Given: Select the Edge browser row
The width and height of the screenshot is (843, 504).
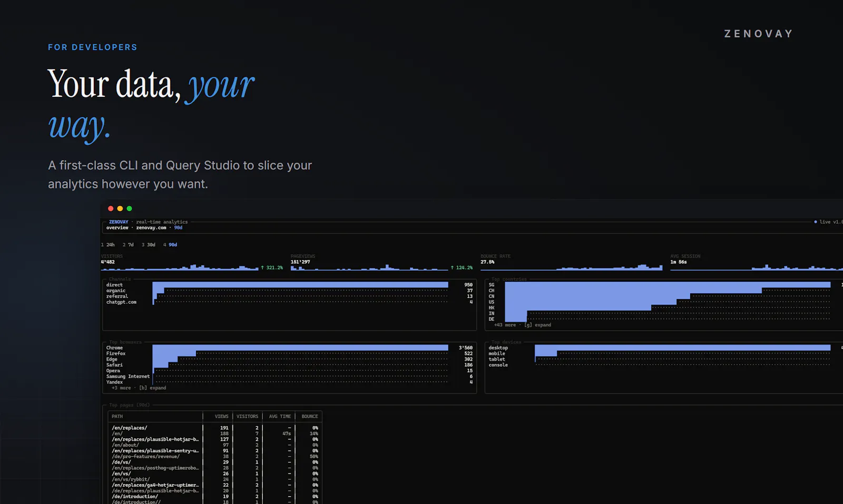Looking at the screenshot, I should (289, 360).
